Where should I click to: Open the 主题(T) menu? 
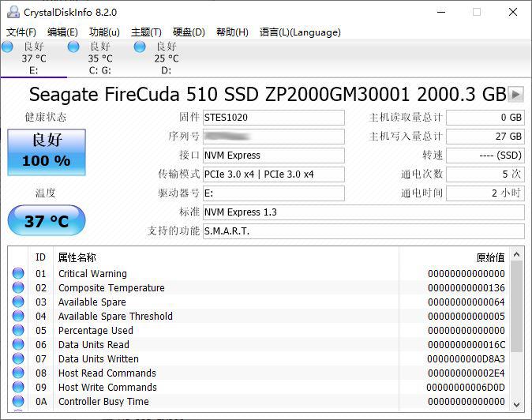click(146, 32)
